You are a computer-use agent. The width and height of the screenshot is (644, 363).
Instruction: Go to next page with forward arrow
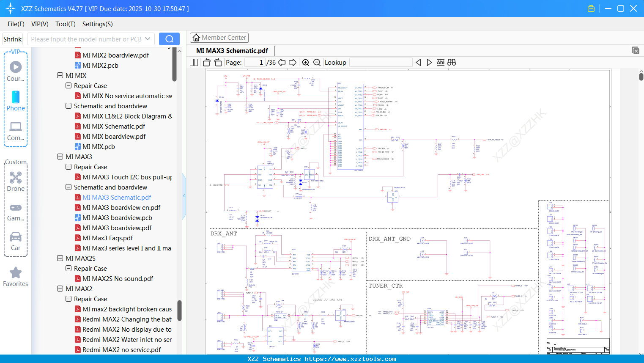click(293, 62)
